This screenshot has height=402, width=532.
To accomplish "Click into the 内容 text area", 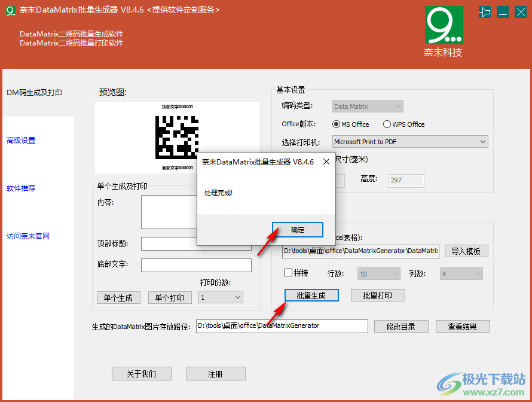I will click(x=169, y=212).
